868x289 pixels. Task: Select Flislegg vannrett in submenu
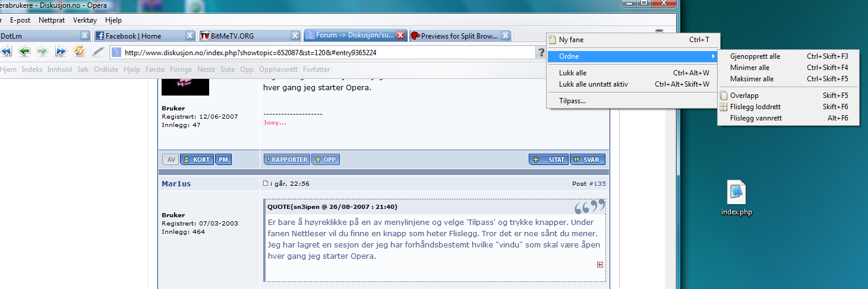(x=788, y=118)
